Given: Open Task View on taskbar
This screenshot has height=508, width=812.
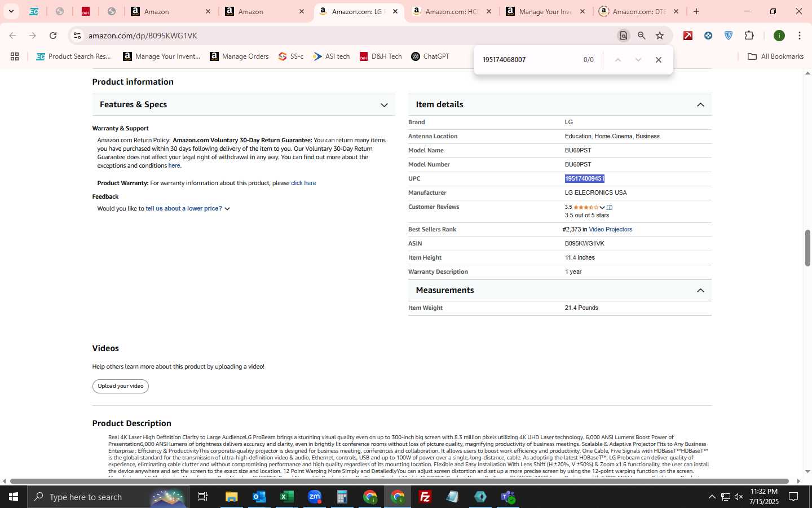Looking at the screenshot, I should click(x=203, y=497).
